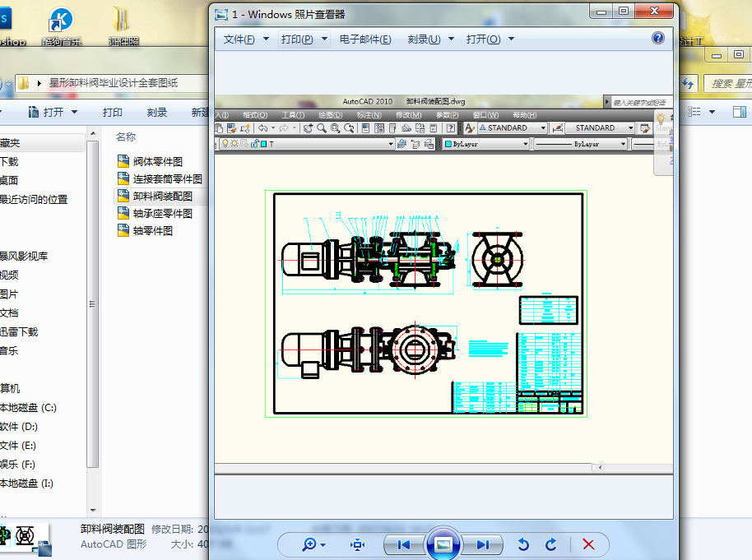Screen dimensions: 752x560
Task: Click navigation pane scrollbar up arrow
Action: tap(93, 133)
